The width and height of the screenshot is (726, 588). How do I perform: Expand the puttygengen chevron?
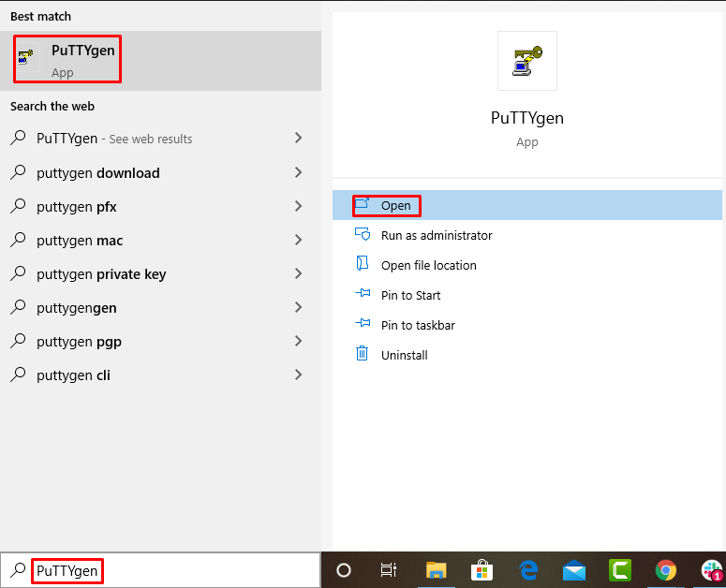298,308
